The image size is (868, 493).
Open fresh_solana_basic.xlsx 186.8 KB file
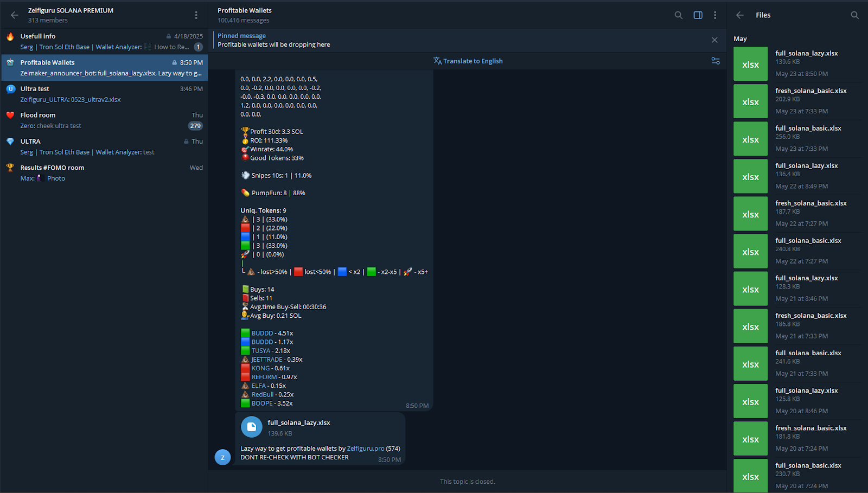(x=796, y=325)
